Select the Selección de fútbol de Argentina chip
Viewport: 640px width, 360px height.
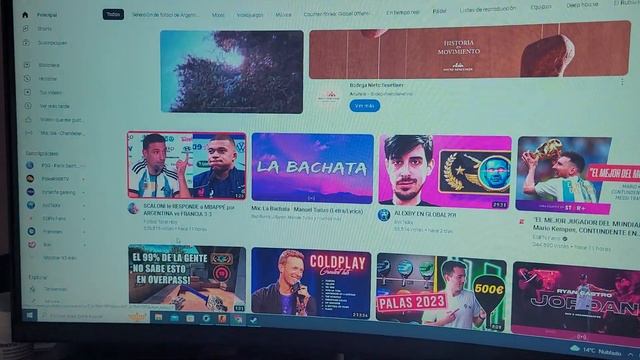coord(166,15)
